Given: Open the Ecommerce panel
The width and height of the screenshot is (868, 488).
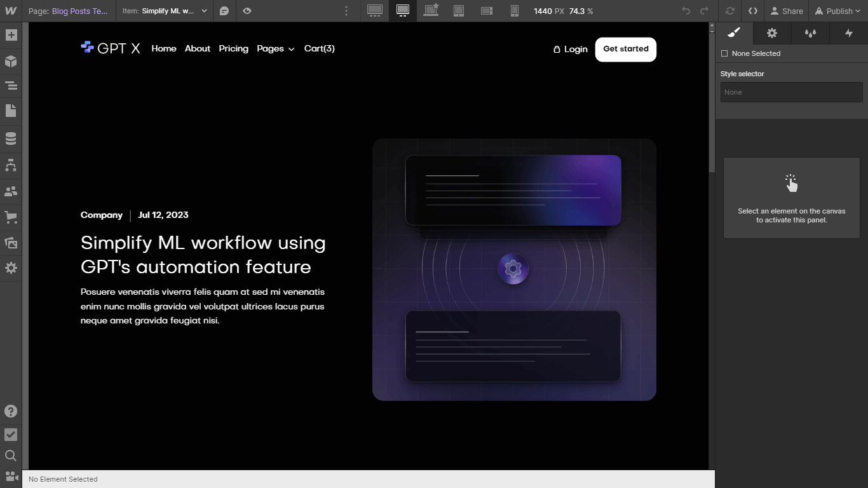Looking at the screenshot, I should pyautogui.click(x=11, y=217).
